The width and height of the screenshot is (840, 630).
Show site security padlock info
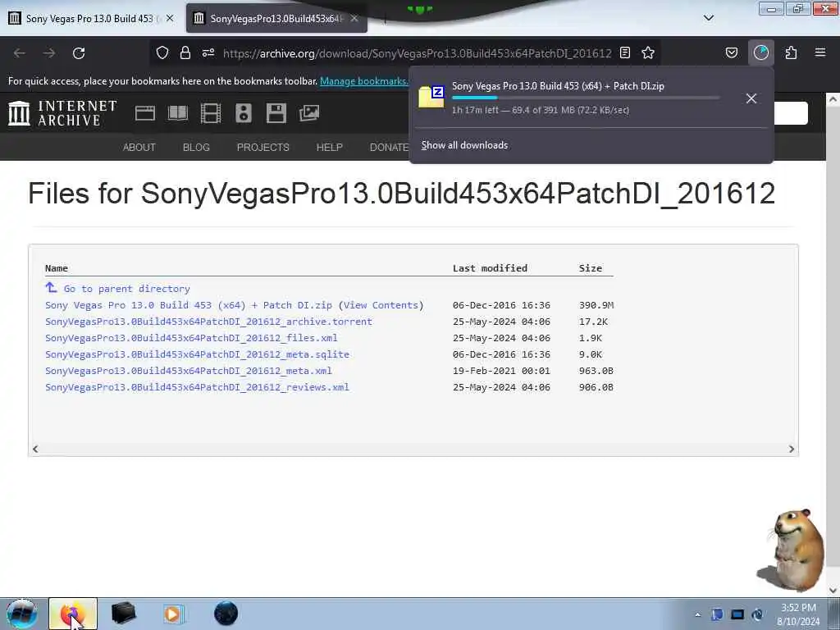(x=185, y=52)
